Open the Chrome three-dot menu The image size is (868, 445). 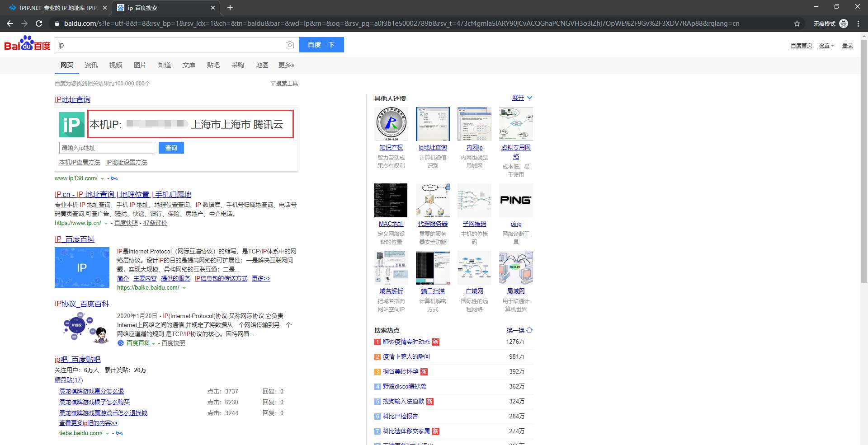point(858,23)
